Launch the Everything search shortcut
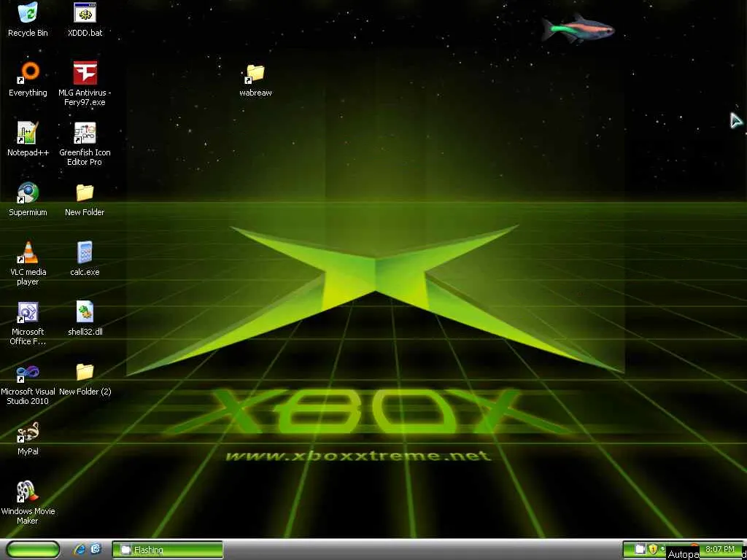The image size is (747, 560). [x=28, y=72]
